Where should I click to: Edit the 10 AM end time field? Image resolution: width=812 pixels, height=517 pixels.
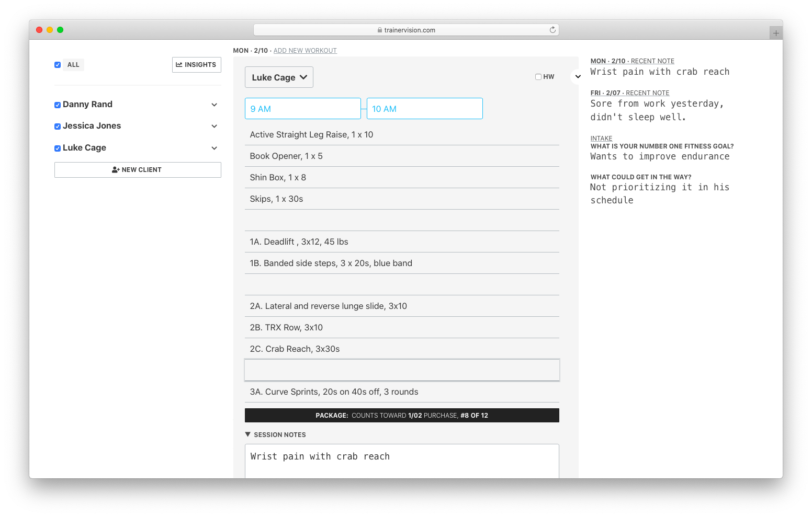[425, 109]
